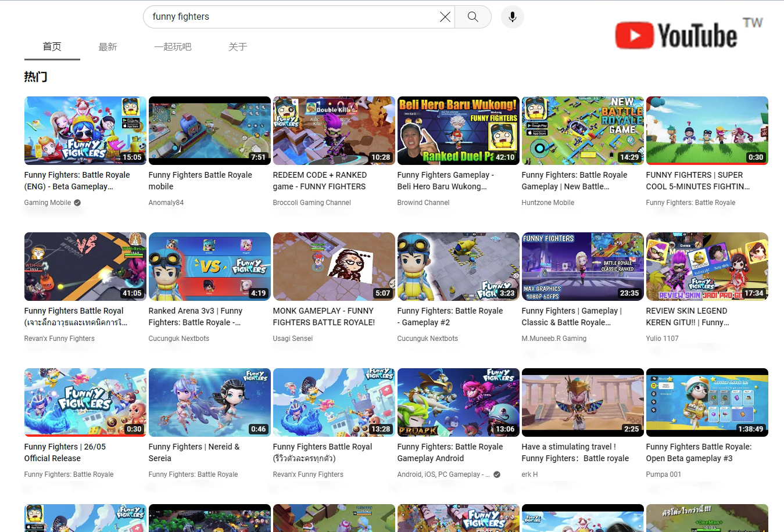Open Nereid & Sereia video thumbnail
The width and height of the screenshot is (784, 532).
210,402
